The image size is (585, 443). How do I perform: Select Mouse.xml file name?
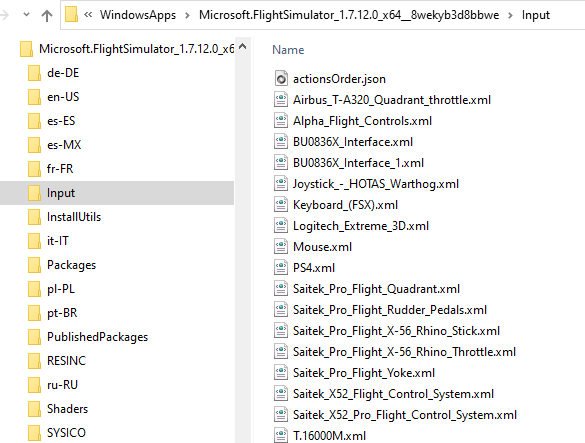click(x=322, y=247)
